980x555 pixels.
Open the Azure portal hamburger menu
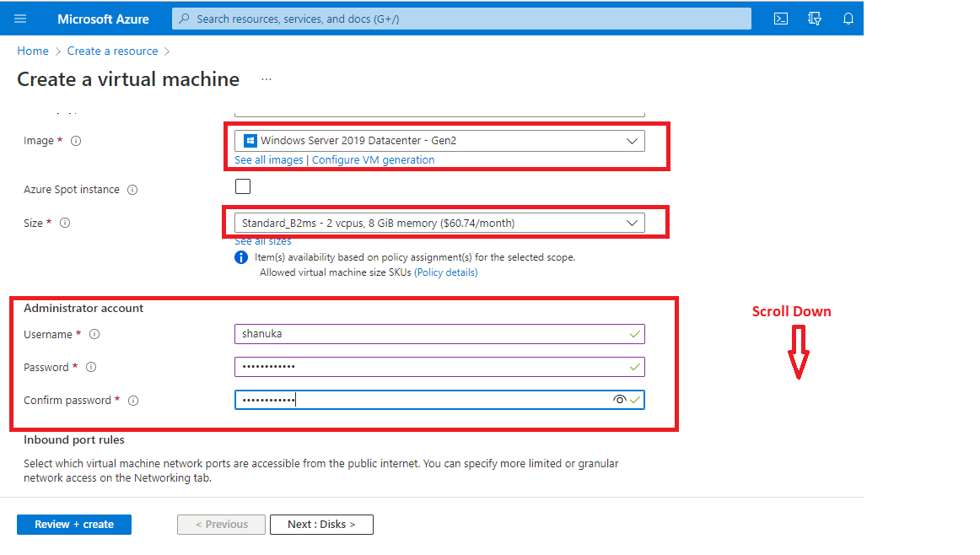click(x=20, y=19)
